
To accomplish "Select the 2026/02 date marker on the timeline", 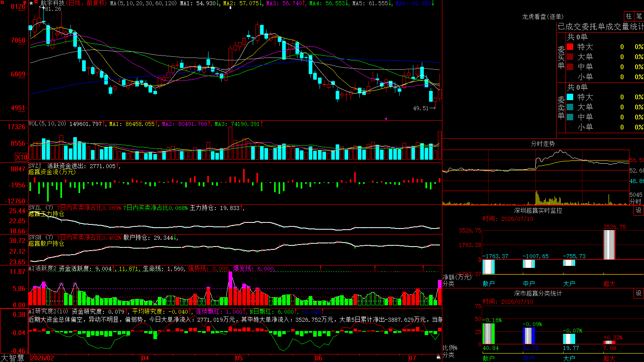I will tap(42, 358).
